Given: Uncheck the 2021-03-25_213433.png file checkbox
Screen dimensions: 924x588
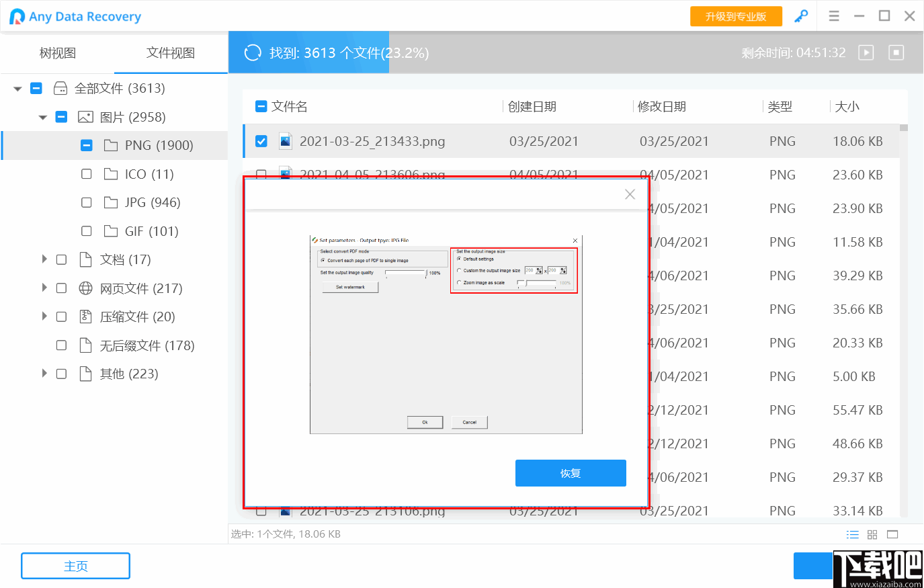Looking at the screenshot, I should pyautogui.click(x=261, y=141).
